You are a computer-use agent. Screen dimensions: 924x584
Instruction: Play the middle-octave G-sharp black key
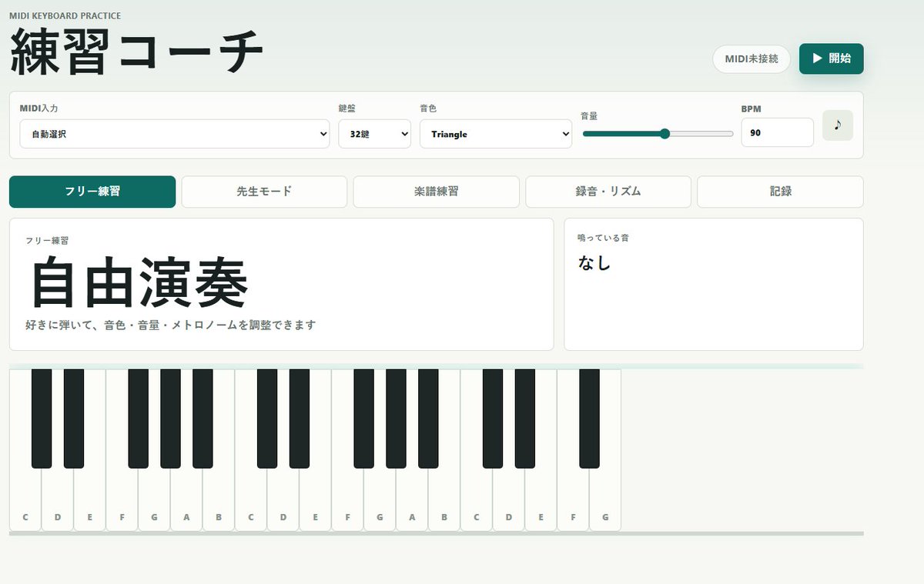397,419
